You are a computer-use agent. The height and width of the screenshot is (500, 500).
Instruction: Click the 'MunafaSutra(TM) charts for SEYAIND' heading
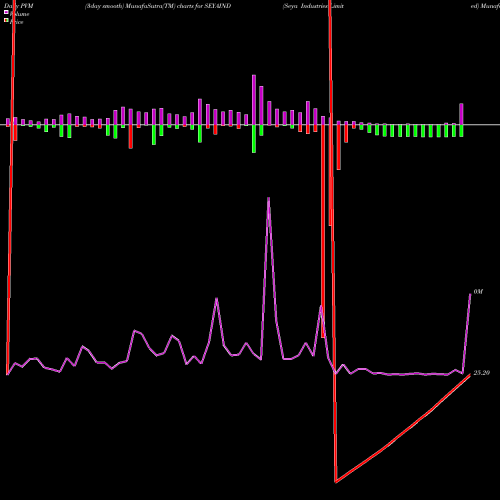(178, 6)
